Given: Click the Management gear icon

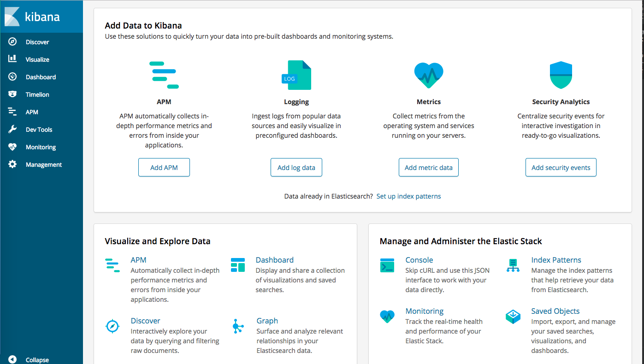Looking at the screenshot, I should (x=12, y=164).
